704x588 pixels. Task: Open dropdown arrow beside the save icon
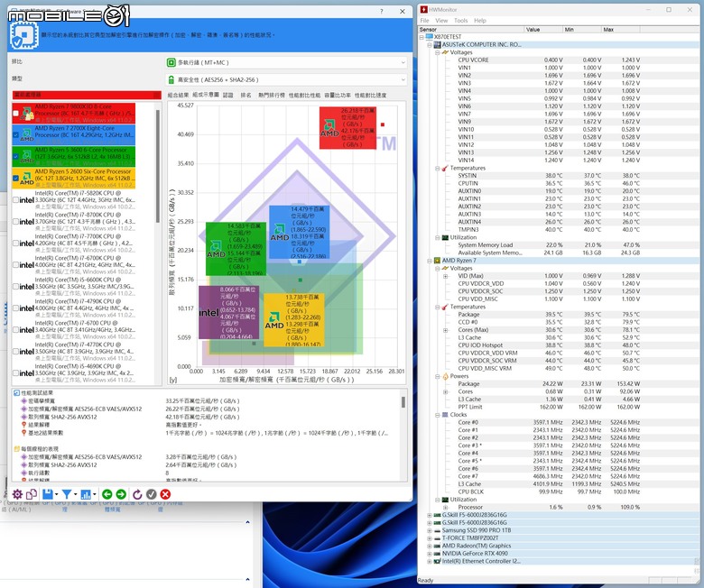(56, 495)
